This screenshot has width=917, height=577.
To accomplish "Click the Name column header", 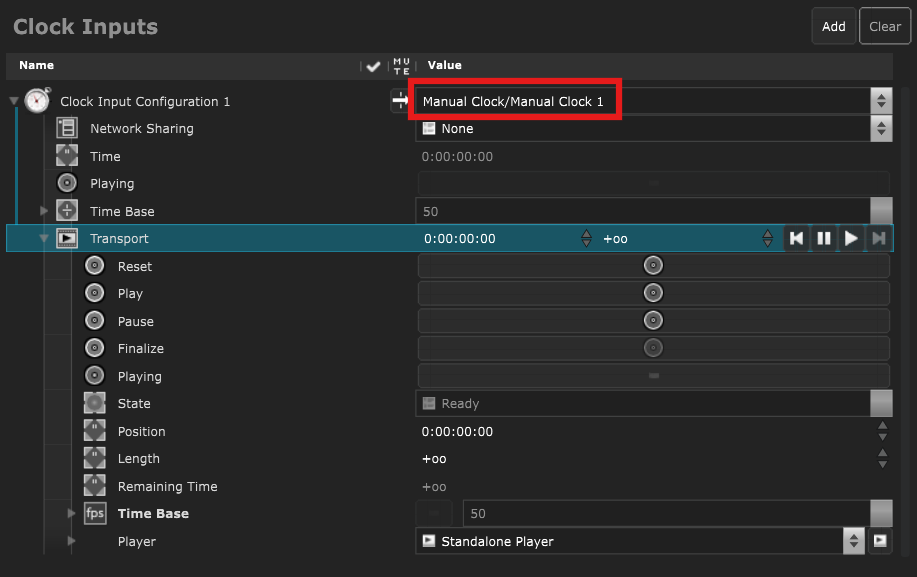I will click(x=36, y=65).
